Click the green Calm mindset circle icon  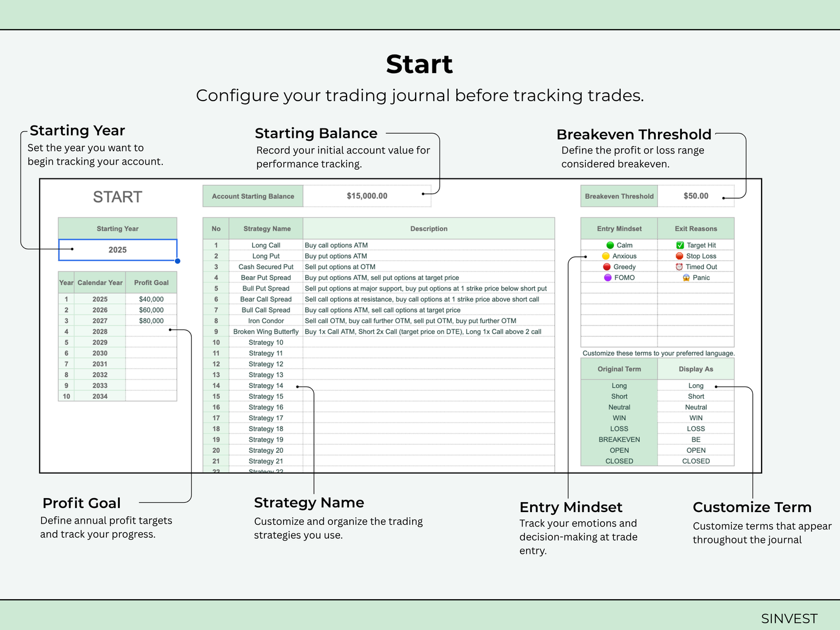tap(610, 245)
